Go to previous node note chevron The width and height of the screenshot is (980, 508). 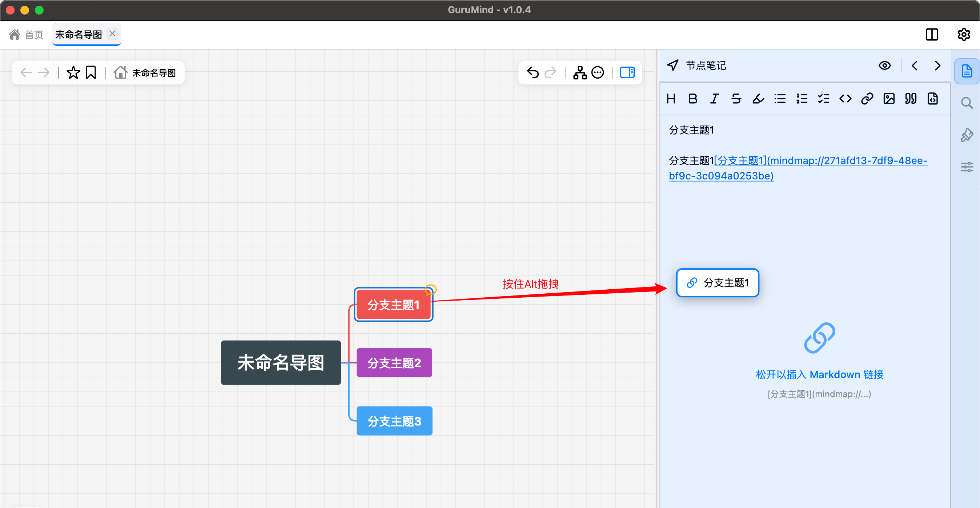pyautogui.click(x=915, y=66)
